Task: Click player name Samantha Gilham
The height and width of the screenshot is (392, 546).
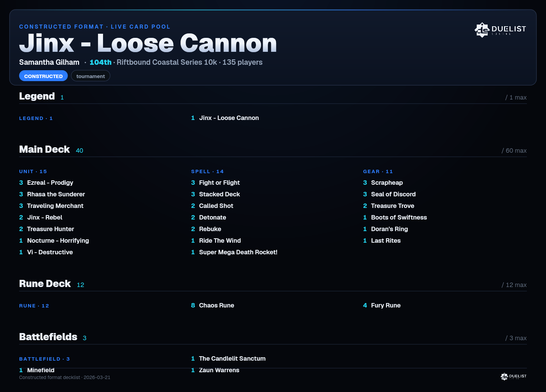Action: [x=49, y=62]
